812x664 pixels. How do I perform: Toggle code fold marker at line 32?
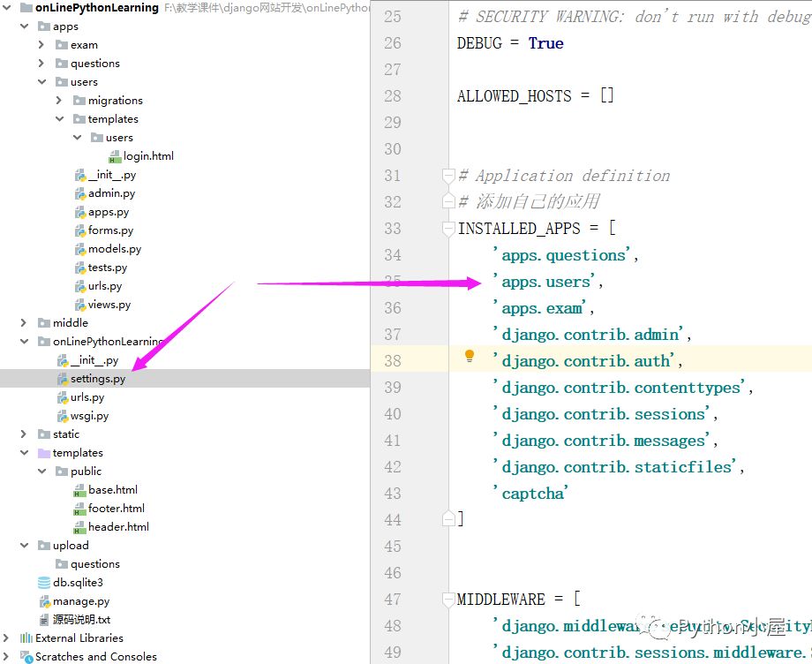pos(448,201)
